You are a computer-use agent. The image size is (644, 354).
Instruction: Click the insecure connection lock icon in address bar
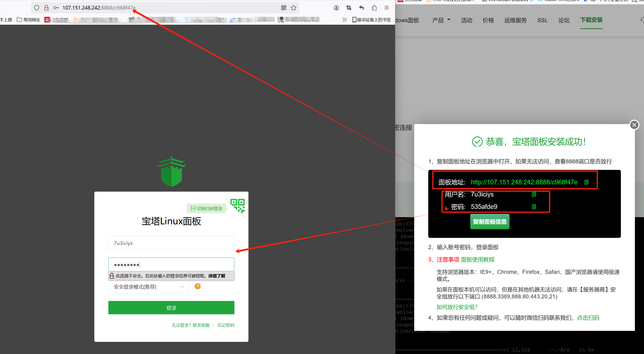tap(46, 8)
